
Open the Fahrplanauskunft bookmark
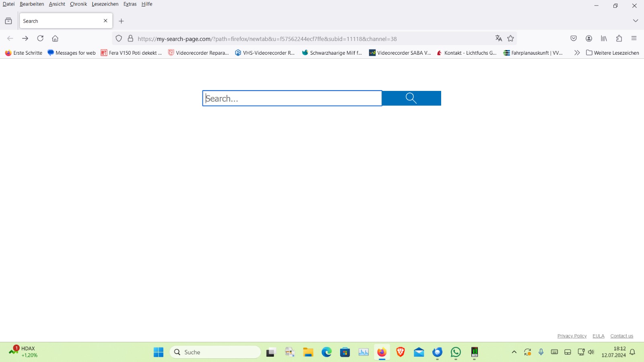(533, 53)
